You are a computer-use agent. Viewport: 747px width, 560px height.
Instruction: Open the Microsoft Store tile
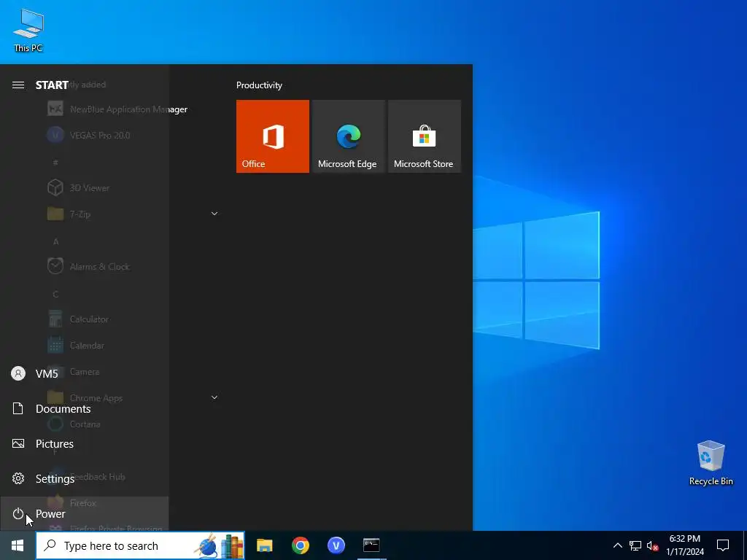pyautogui.click(x=425, y=136)
